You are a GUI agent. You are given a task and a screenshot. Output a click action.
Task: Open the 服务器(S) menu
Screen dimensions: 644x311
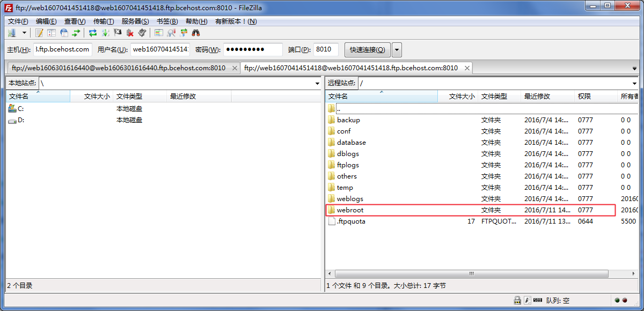[135, 21]
